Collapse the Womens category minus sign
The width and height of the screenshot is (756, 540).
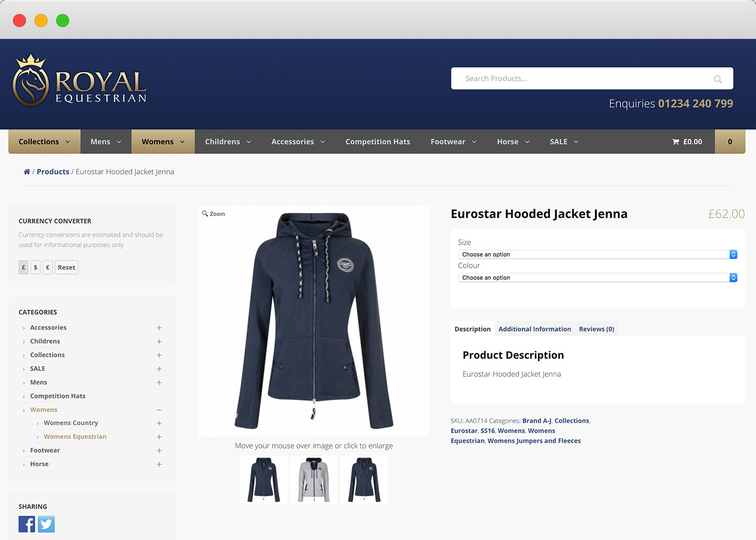coord(159,410)
